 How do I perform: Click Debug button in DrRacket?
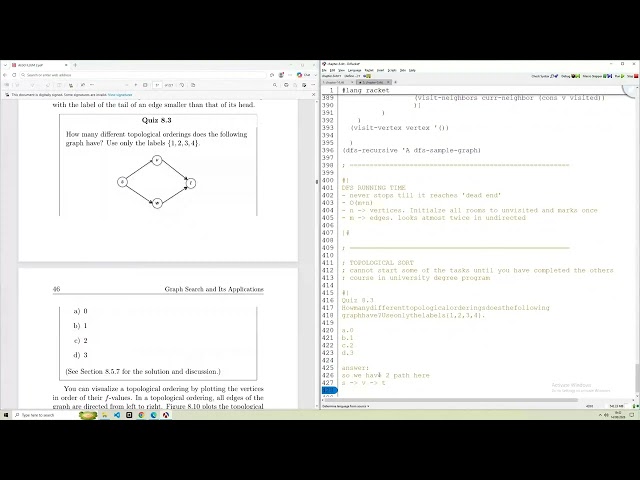[570, 76]
